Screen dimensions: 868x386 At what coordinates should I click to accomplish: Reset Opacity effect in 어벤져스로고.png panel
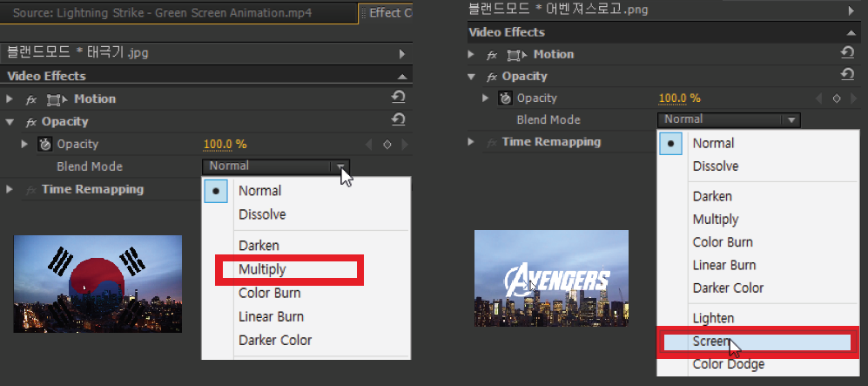click(x=847, y=74)
